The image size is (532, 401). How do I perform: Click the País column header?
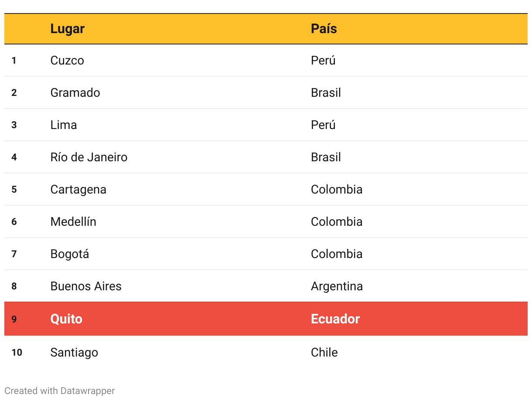point(324,29)
